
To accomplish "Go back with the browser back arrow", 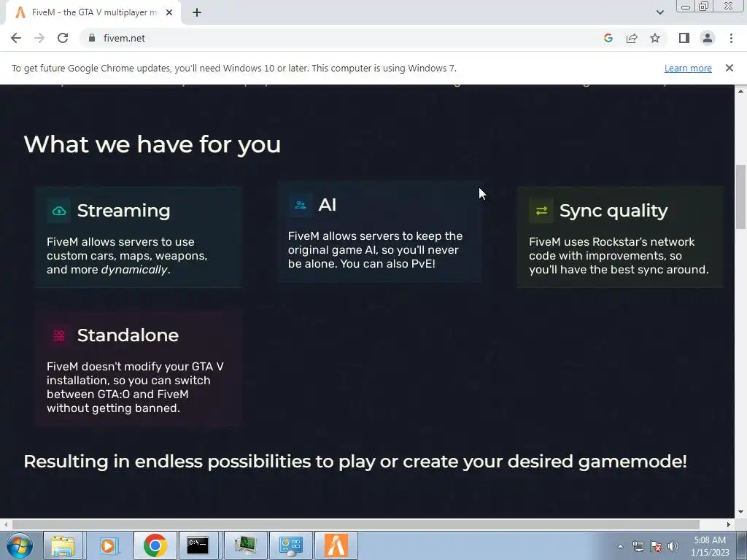I will 16,38.
